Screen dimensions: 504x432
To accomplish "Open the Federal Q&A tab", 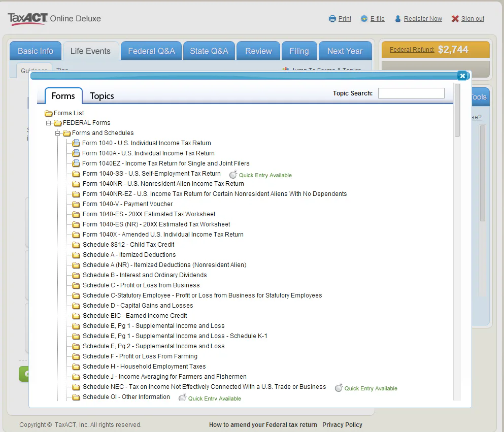I will coord(151,51).
